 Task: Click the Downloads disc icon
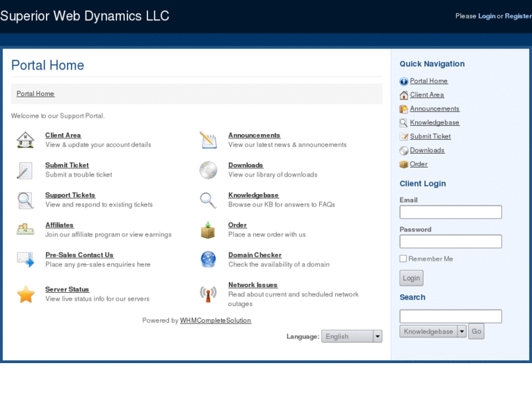tap(209, 170)
